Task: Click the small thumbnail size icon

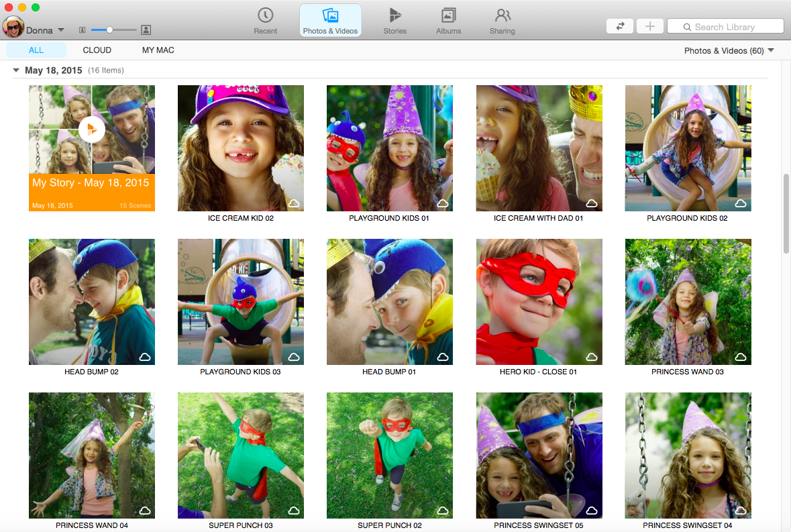Action: (82, 30)
